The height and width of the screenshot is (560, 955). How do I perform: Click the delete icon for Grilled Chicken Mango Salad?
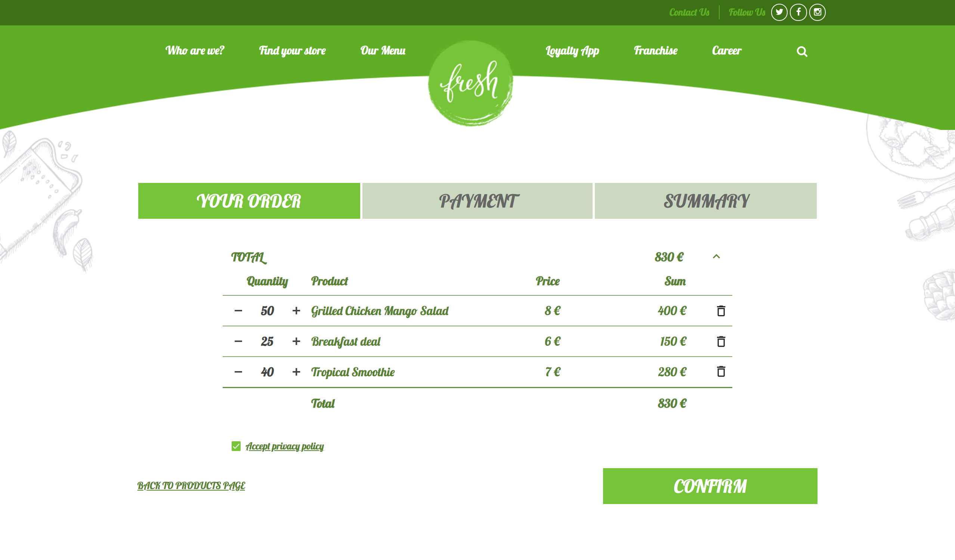tap(721, 311)
